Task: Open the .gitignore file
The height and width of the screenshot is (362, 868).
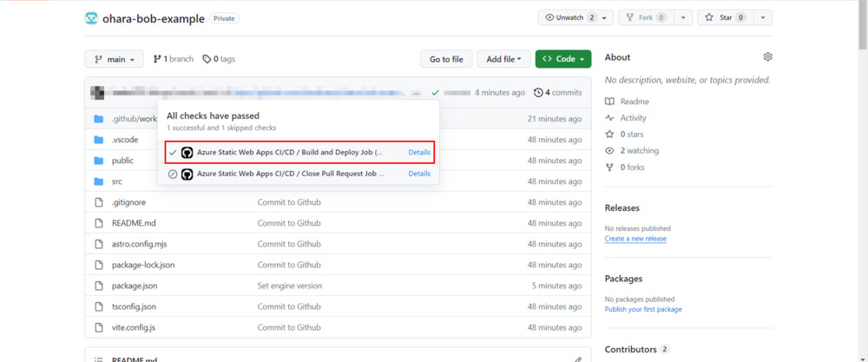Action: coord(128,202)
